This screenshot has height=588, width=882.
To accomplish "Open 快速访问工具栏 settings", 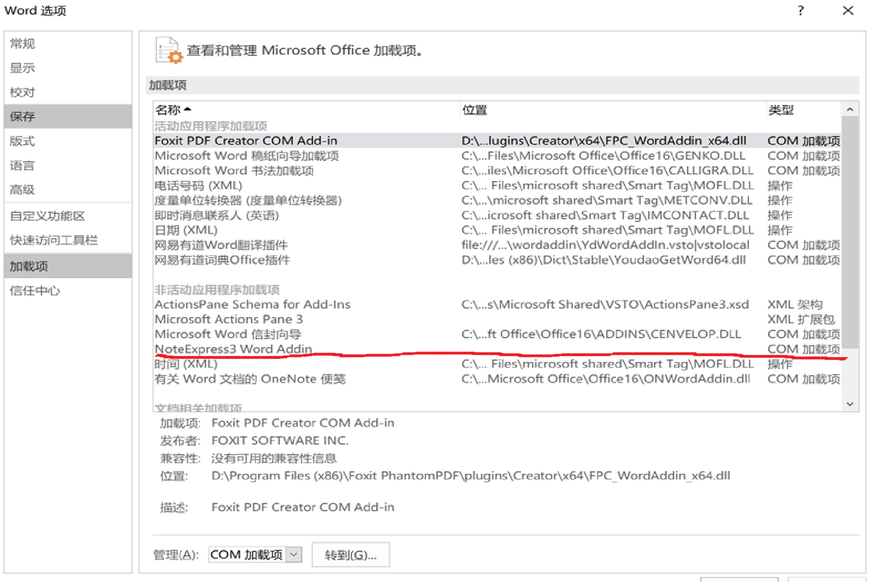I will pos(68,240).
